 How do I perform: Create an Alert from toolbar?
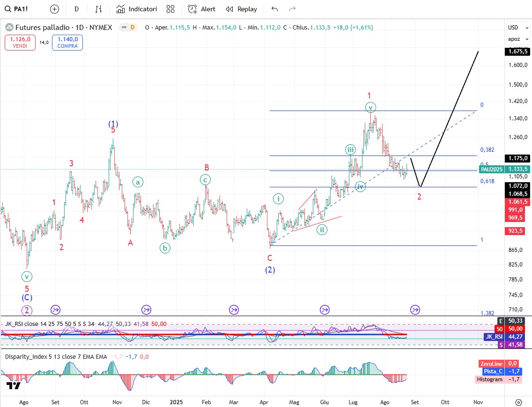pos(201,9)
